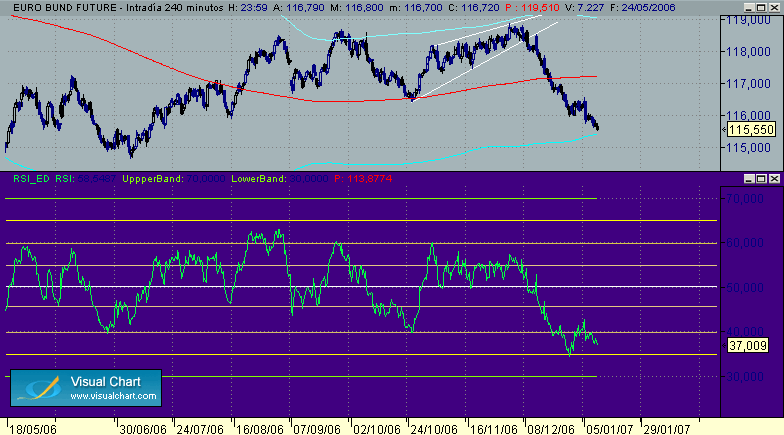This screenshot has width=784, height=435.
Task: Close the Euro Bund Future price pane
Action: (774, 8)
